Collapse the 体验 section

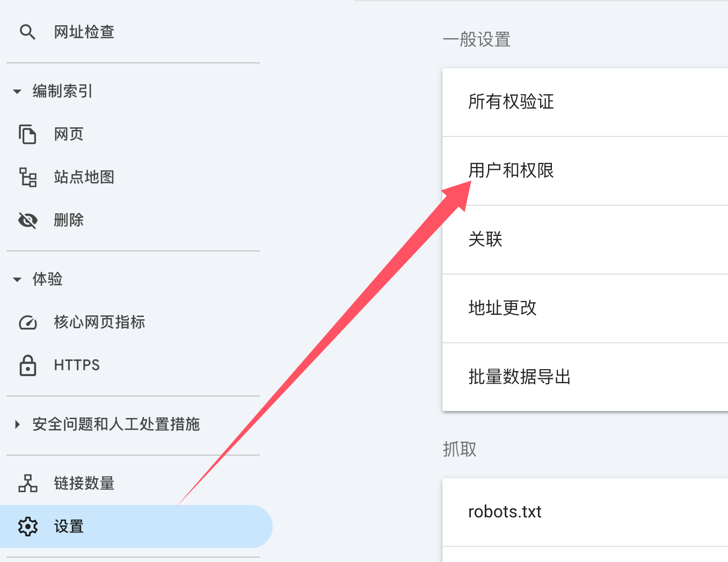pyautogui.click(x=17, y=279)
